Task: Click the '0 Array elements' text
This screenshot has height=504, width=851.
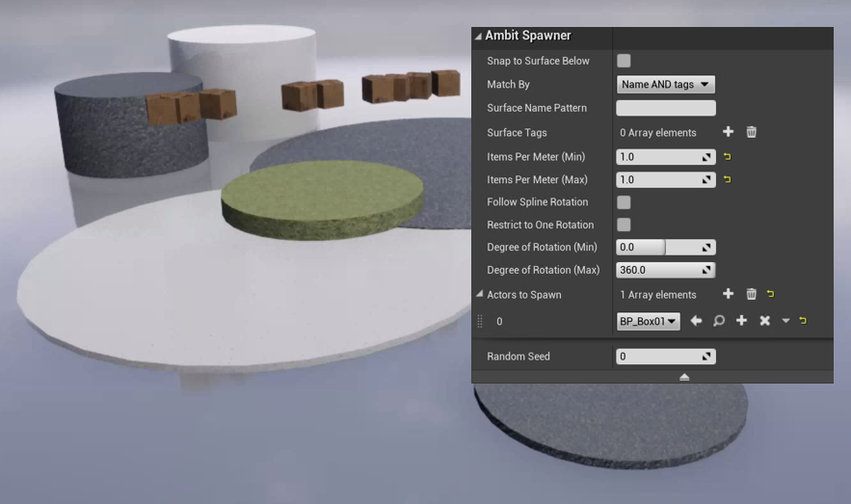Action: coord(658,132)
